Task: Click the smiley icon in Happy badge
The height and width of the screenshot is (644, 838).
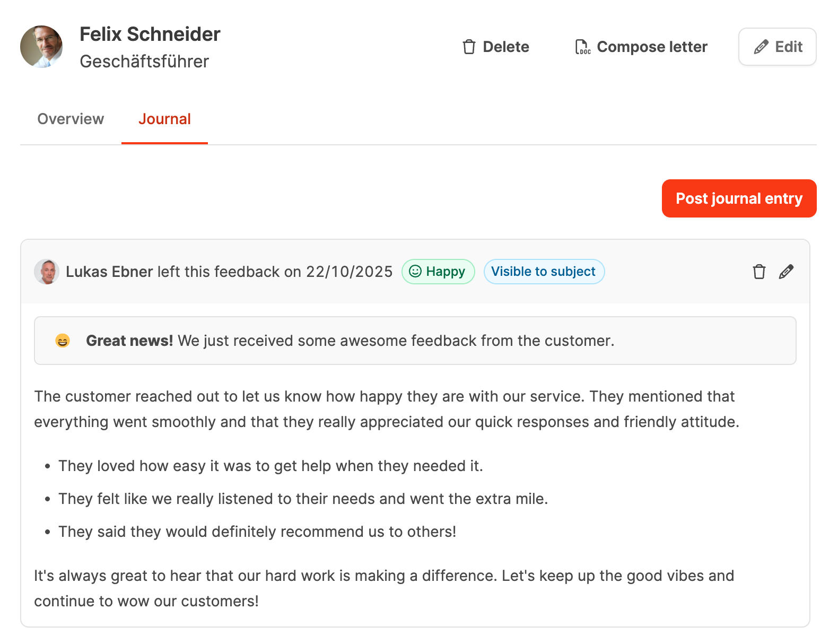Action: [x=415, y=272]
